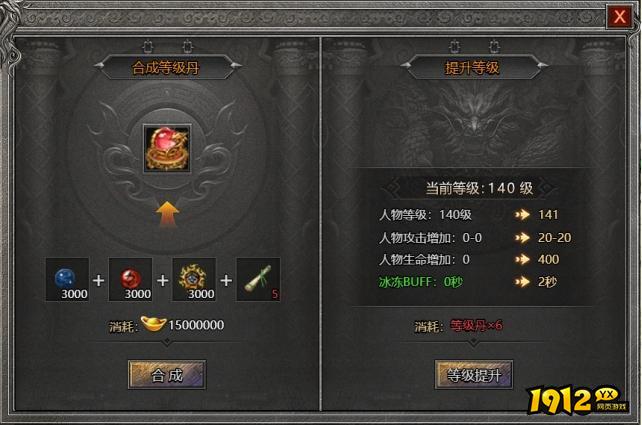This screenshot has width=642, height=425.
Task: Click the orange upward arrow icon
Action: pyautogui.click(x=167, y=214)
